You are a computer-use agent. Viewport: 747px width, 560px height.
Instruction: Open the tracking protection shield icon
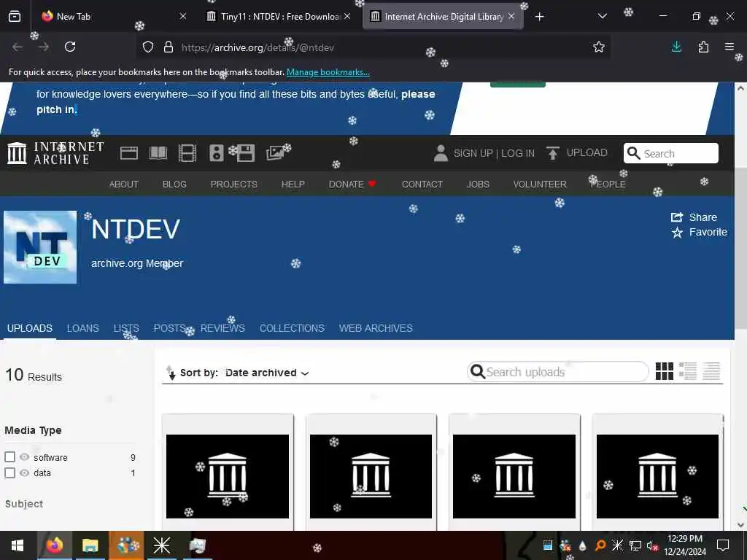[148, 47]
